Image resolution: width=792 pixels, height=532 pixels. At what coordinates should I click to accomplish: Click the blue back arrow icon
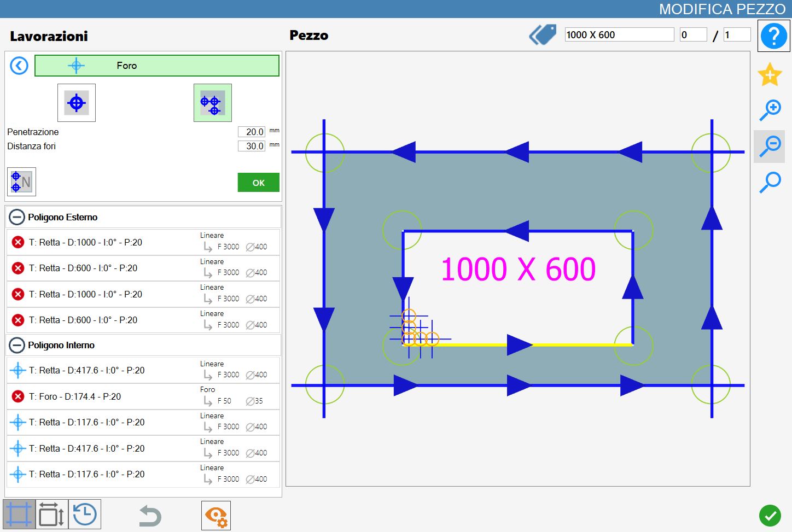point(19,66)
